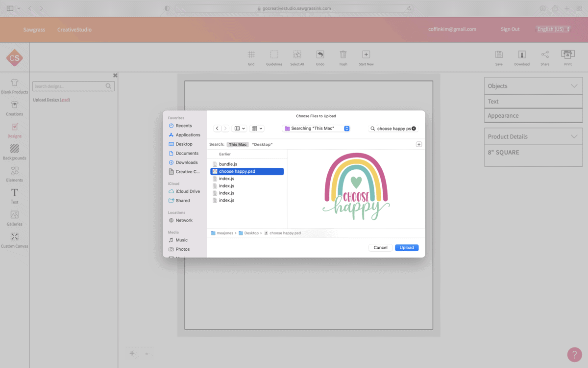Collapse the Objects panel chevron
This screenshot has height=368, width=588.
point(574,86)
